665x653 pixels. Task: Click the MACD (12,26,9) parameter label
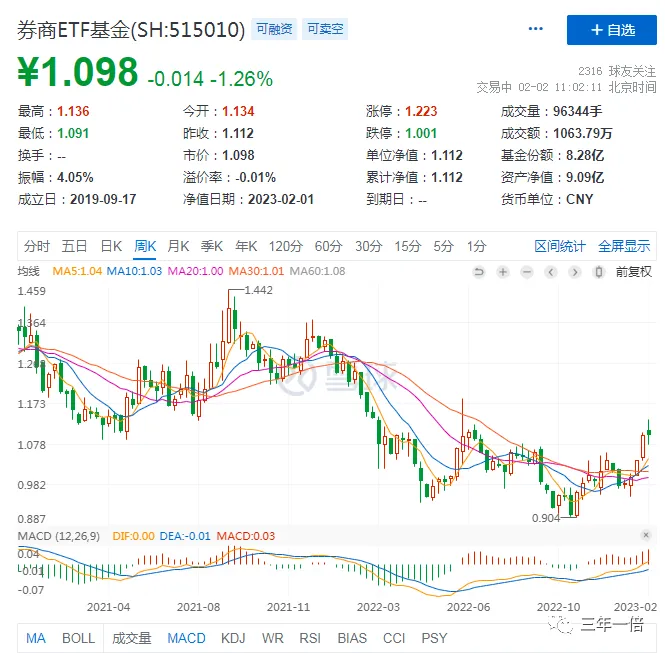point(59,536)
